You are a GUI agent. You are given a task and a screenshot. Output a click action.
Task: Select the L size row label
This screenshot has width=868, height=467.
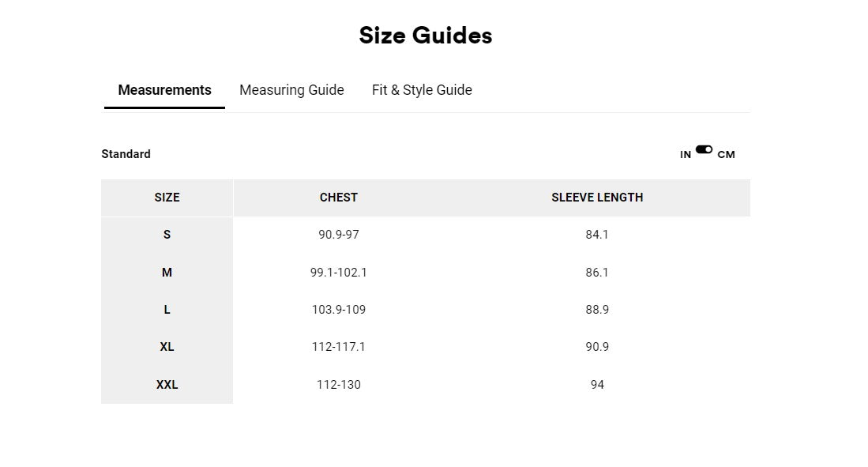(167, 310)
